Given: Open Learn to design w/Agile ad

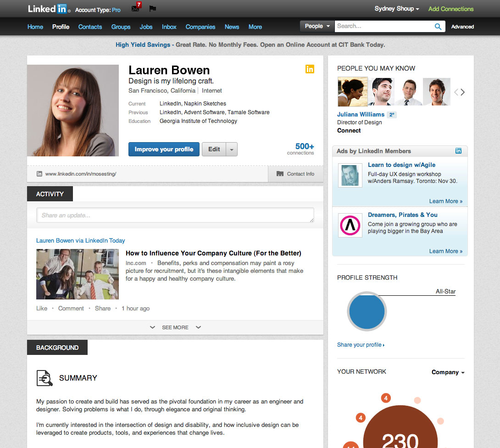Looking at the screenshot, I should click(401, 165).
